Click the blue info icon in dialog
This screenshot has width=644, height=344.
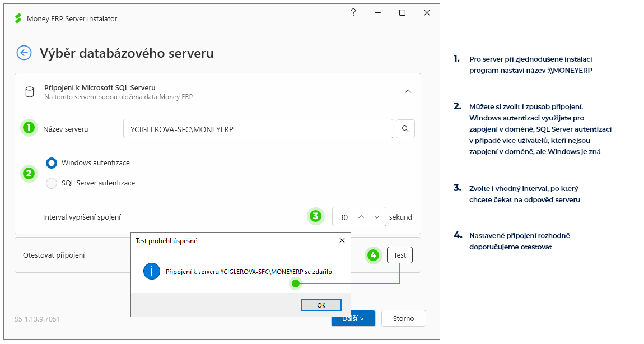click(152, 271)
